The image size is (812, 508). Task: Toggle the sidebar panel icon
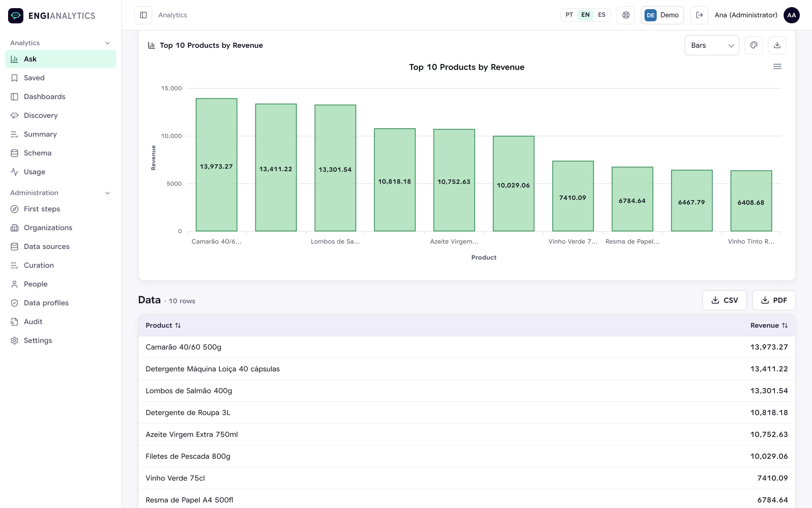[143, 15]
